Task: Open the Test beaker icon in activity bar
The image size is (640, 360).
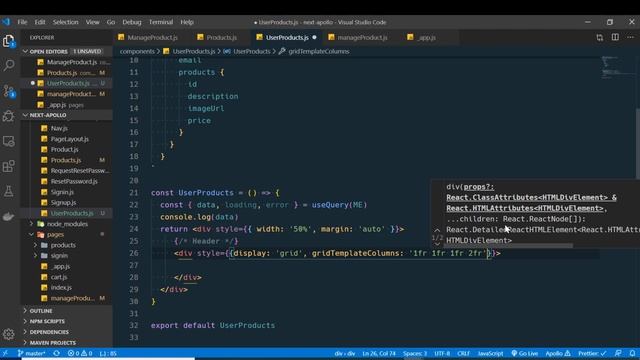Action: click(x=9, y=191)
